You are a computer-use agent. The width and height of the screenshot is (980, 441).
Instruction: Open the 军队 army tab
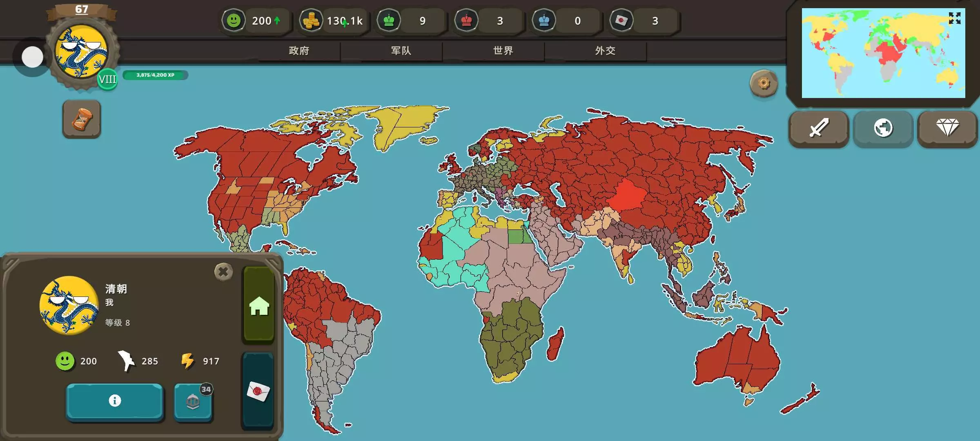(x=401, y=51)
